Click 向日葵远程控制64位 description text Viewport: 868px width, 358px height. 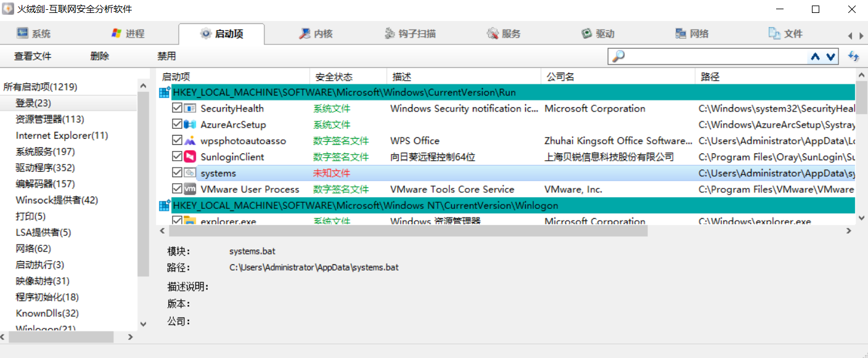[433, 157]
